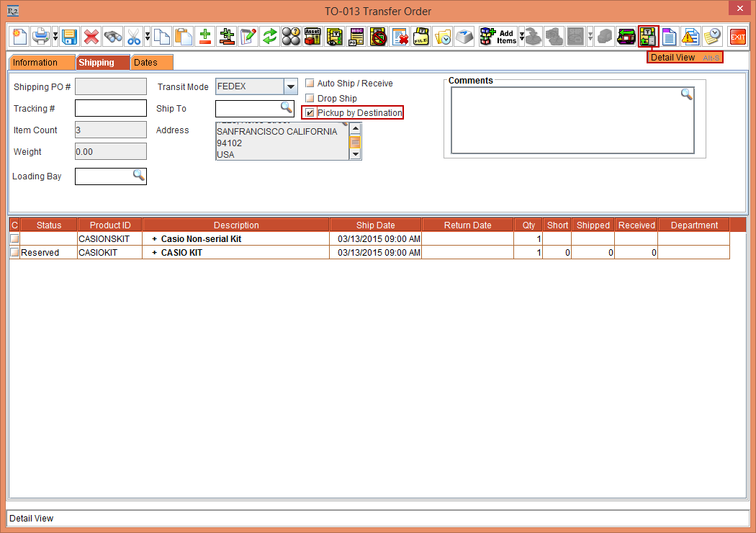The image size is (756, 533).
Task: Click the printer icon
Action: [40, 36]
